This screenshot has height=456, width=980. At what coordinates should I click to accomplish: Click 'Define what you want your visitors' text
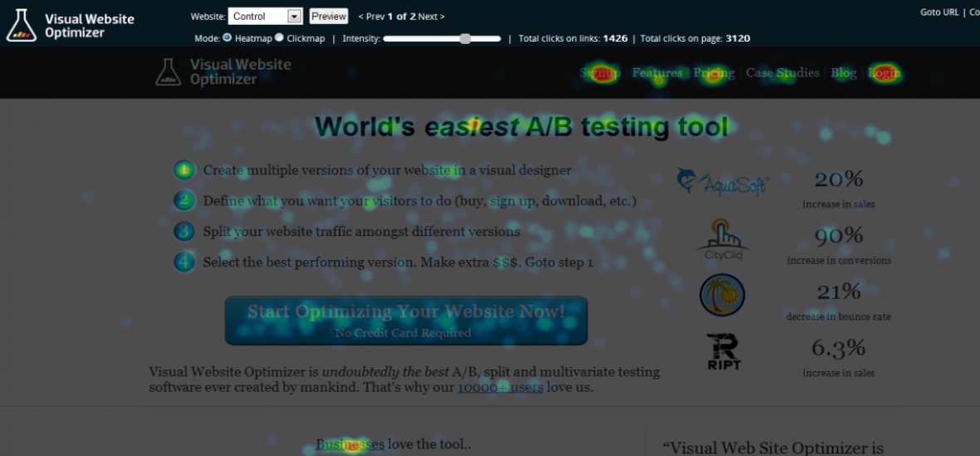coord(419,201)
